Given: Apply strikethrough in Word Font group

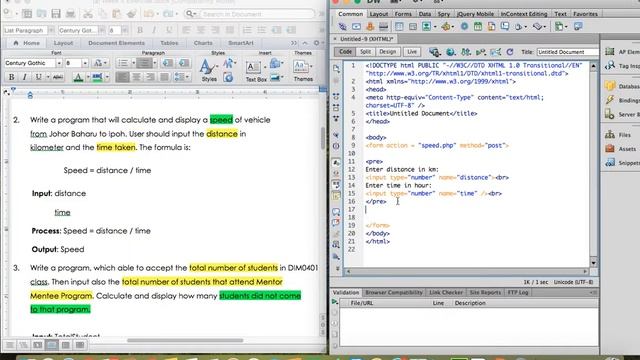Looking at the screenshot, I should pos(58,77).
